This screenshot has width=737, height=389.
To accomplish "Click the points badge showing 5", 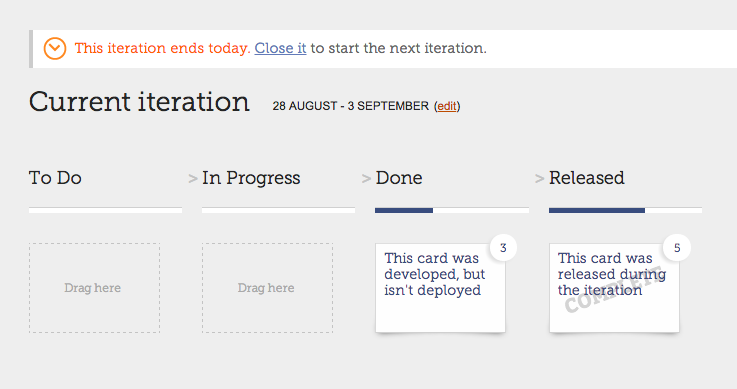I will 677,248.
